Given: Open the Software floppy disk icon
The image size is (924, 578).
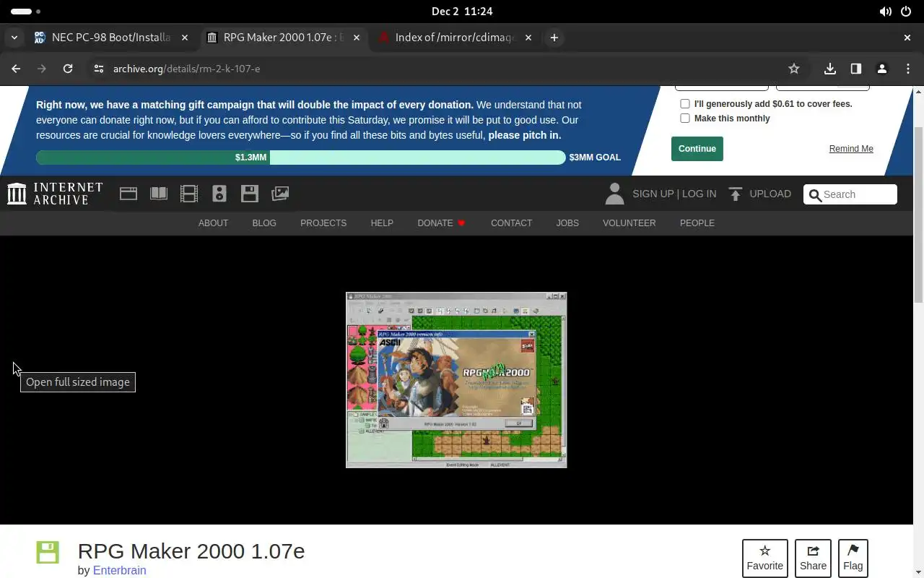Looking at the screenshot, I should [250, 194].
